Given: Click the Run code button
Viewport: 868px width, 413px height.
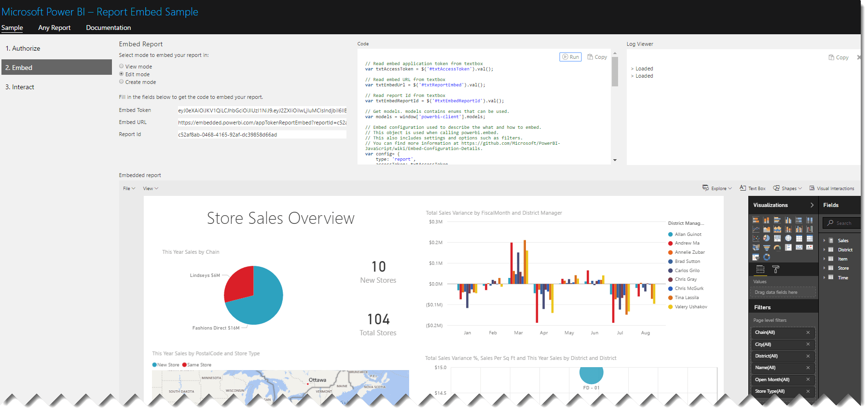Looking at the screenshot, I should pos(570,57).
